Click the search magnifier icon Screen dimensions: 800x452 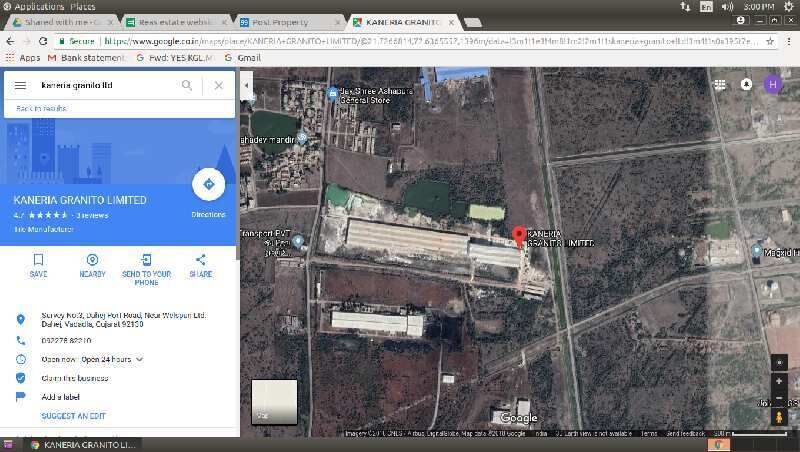187,85
